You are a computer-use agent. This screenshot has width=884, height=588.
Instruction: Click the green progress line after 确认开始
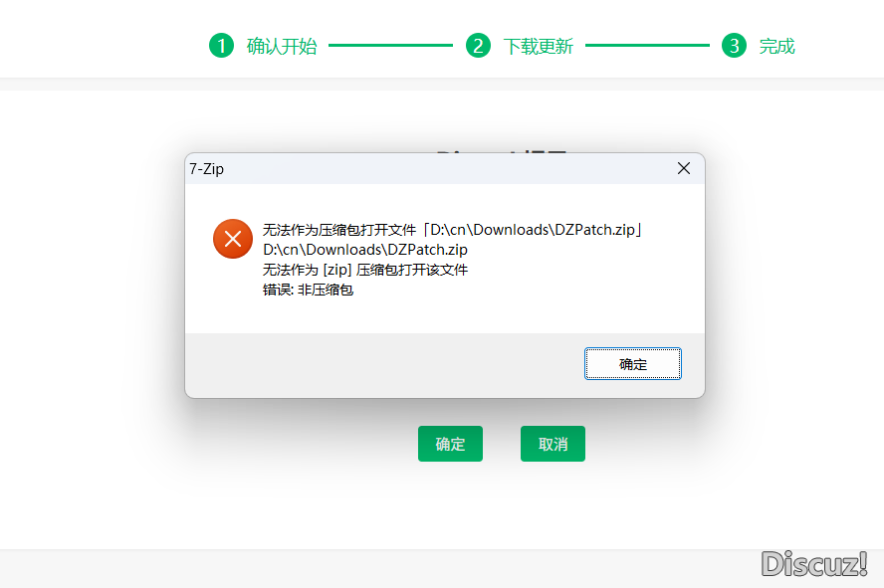(390, 45)
